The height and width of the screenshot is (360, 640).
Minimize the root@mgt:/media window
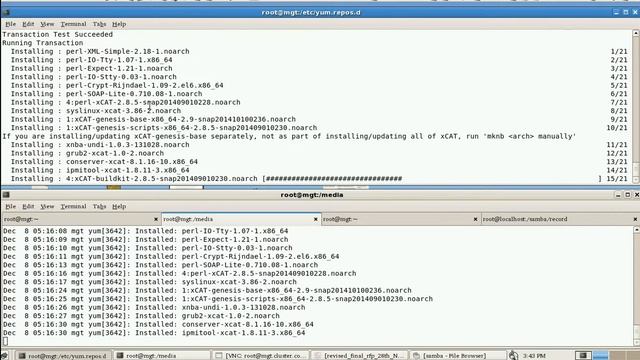point(618,195)
